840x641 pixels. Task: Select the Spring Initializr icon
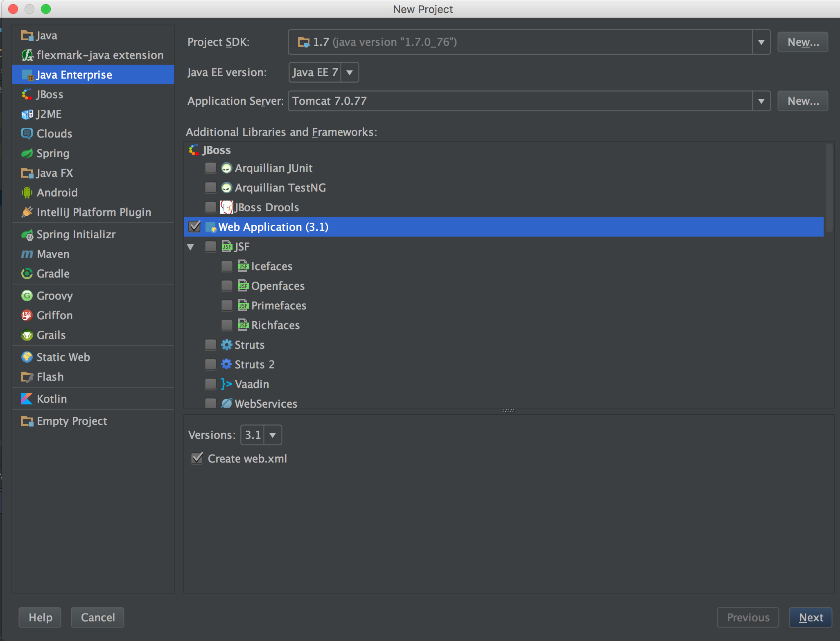click(x=27, y=235)
